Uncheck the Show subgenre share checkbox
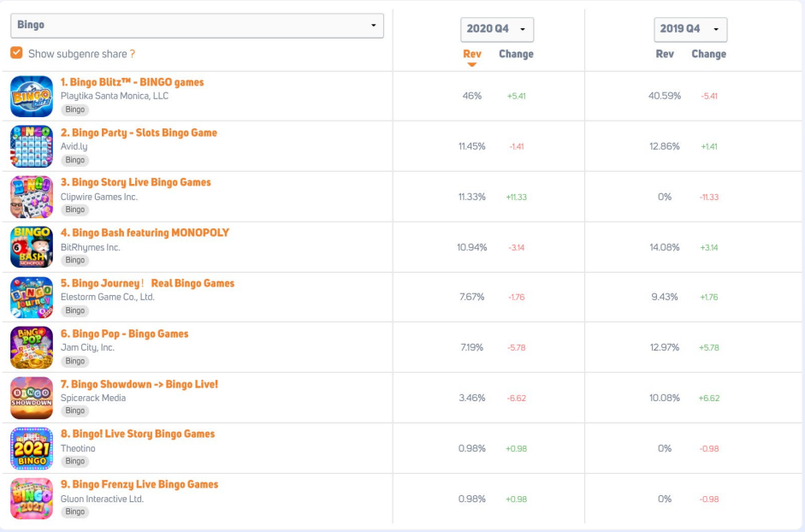This screenshot has height=532, width=805. [x=16, y=53]
